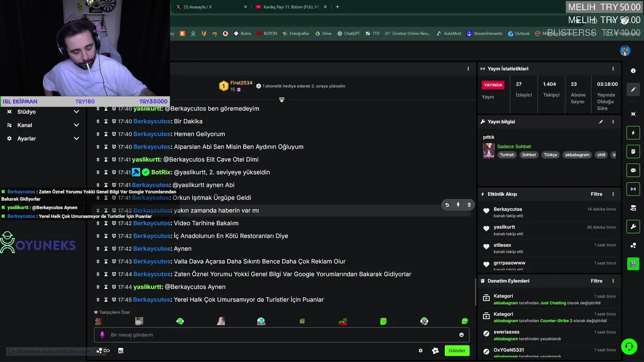The height and width of the screenshot is (362, 644).
Task: Click the Gönder send button
Action: (x=457, y=351)
